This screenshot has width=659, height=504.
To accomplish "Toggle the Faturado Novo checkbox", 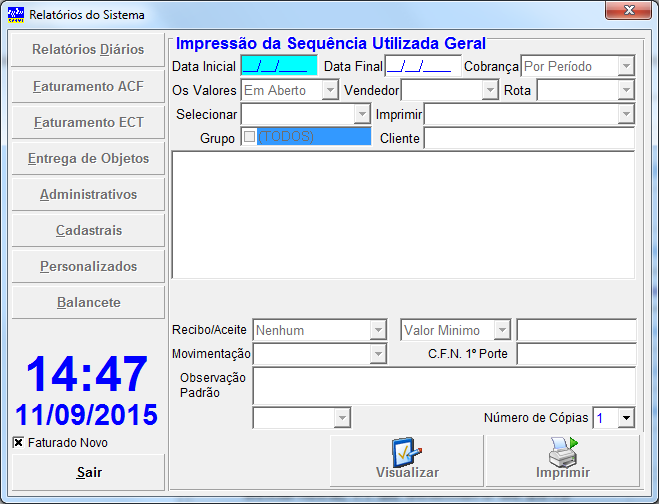I will pyautogui.click(x=18, y=443).
